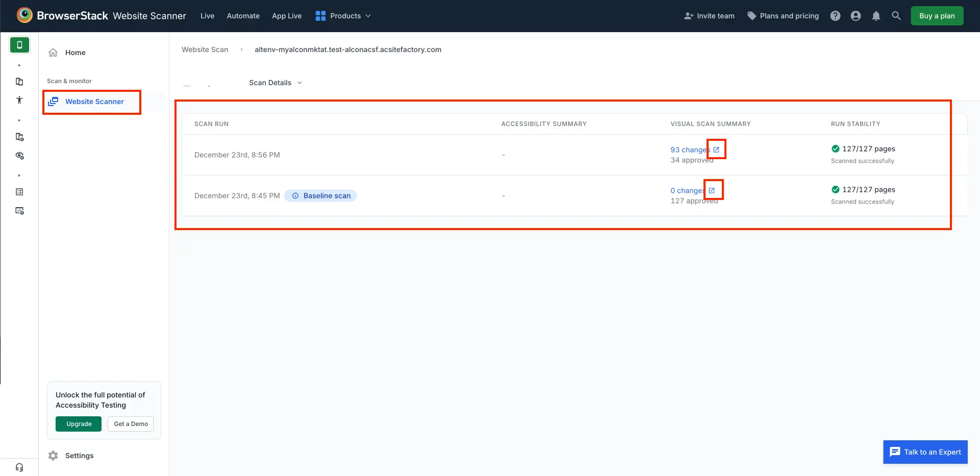Image resolution: width=980 pixels, height=476 pixels.
Task: Click the VISUAL SCAN SUMMARY column header
Action: click(711, 124)
